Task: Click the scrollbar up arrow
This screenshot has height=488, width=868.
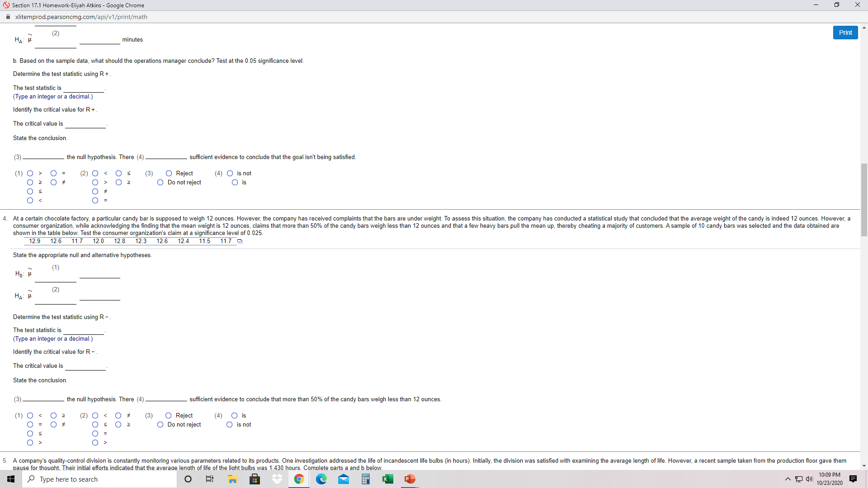Action: (x=864, y=27)
